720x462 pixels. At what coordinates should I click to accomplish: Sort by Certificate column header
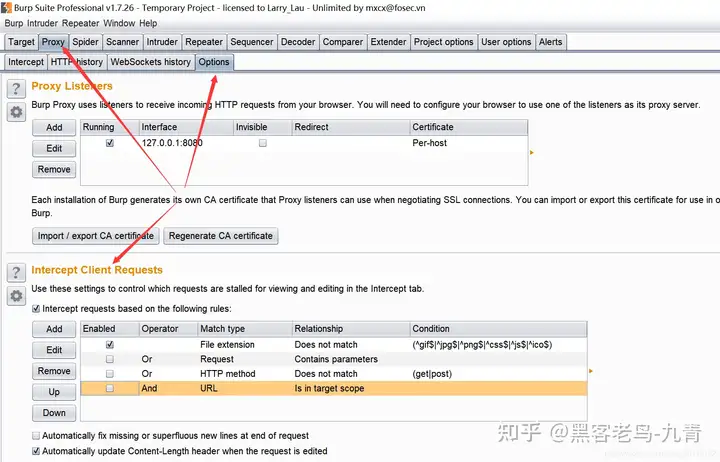click(x=469, y=127)
